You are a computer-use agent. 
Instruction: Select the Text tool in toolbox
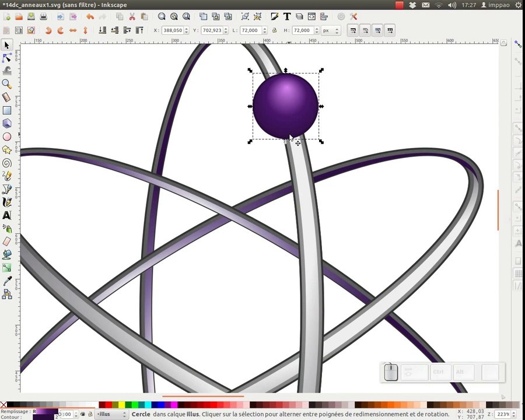6,215
